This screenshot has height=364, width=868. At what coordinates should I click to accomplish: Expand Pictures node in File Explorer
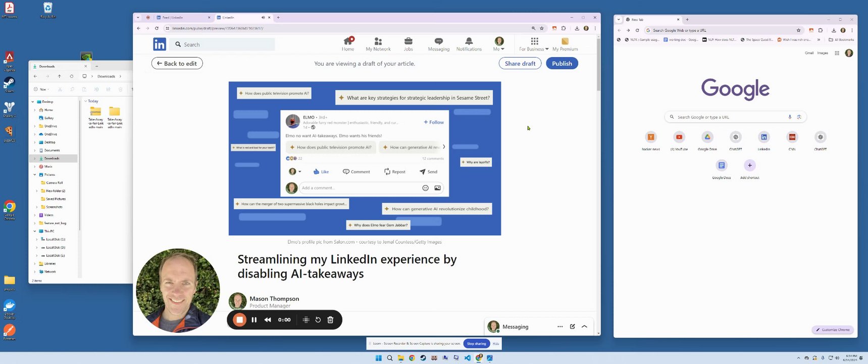pyautogui.click(x=35, y=174)
